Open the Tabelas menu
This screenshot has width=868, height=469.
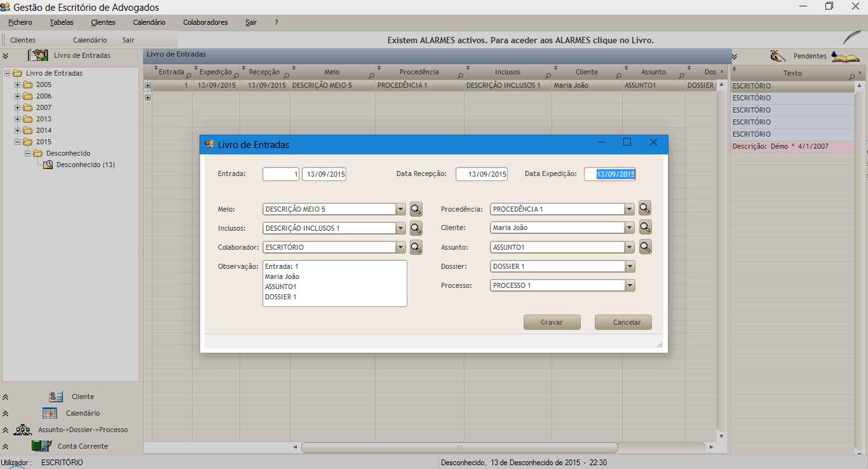pos(62,22)
